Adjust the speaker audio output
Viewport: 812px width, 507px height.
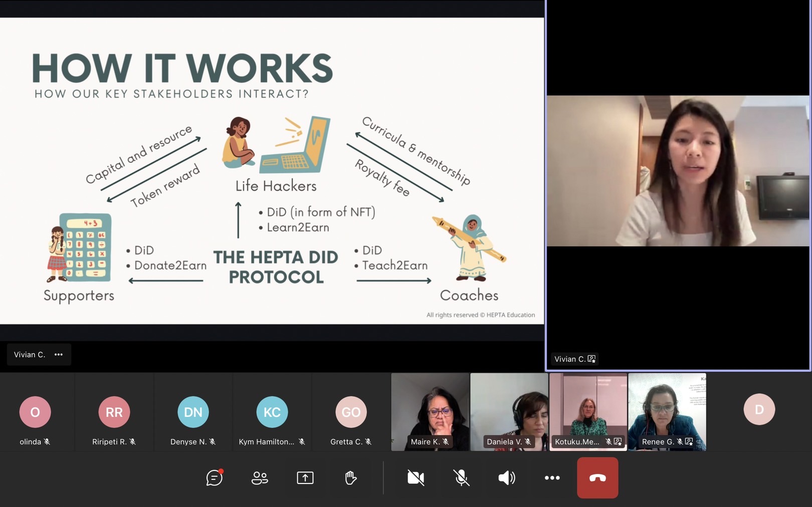click(506, 478)
